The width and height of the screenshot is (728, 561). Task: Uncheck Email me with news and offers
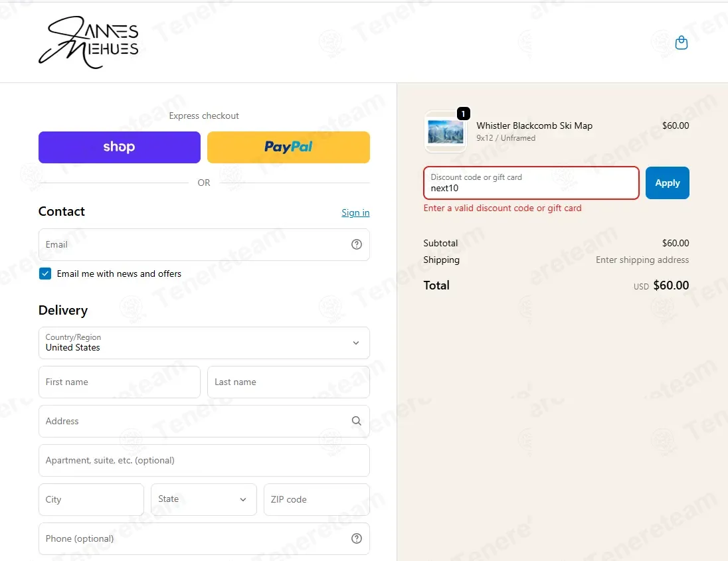pos(45,274)
